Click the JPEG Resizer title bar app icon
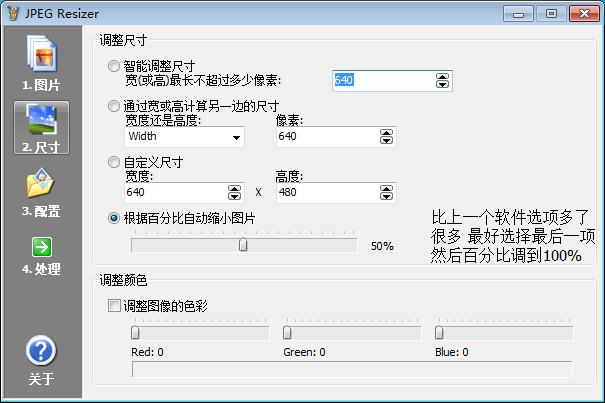Viewport: 605px width, 403px height. [x=13, y=14]
